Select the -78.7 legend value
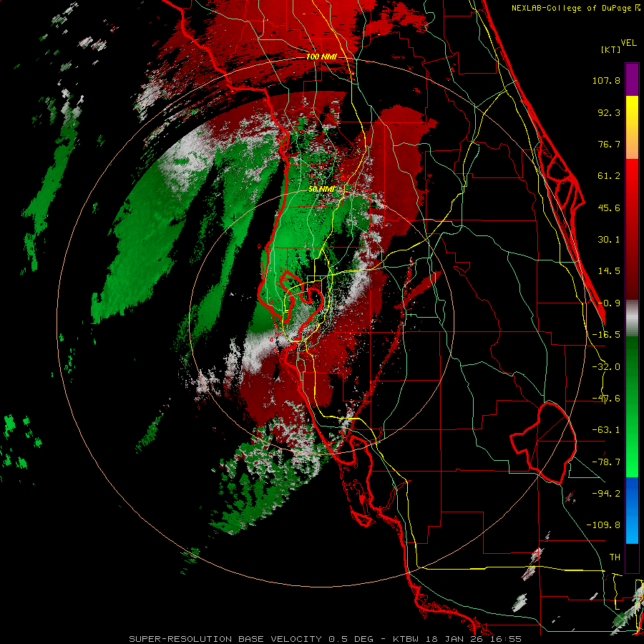The width and height of the screenshot is (644, 644). [606, 462]
